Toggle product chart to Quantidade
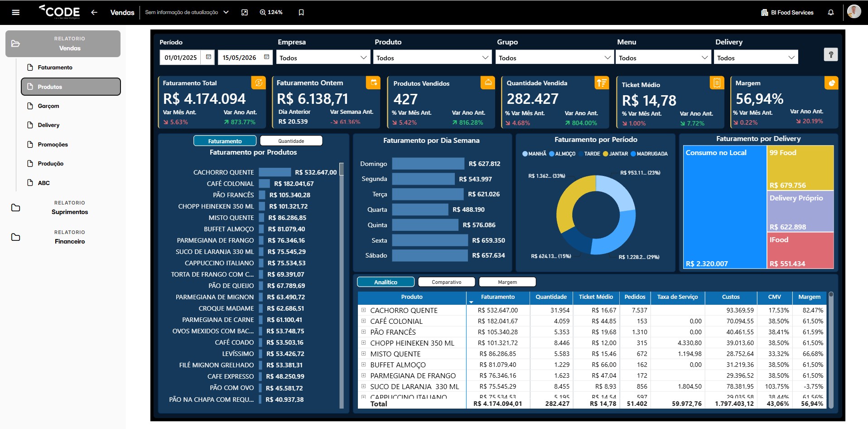Viewport: 868px width, 429px height. click(x=291, y=141)
